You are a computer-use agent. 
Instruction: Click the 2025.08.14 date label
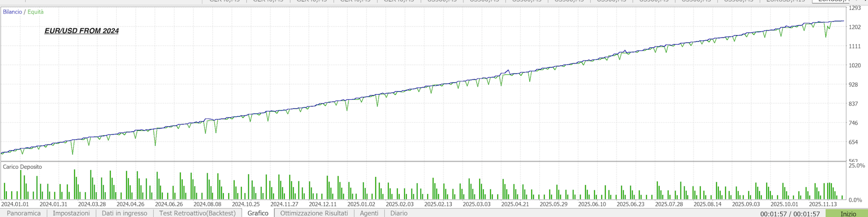click(x=708, y=204)
